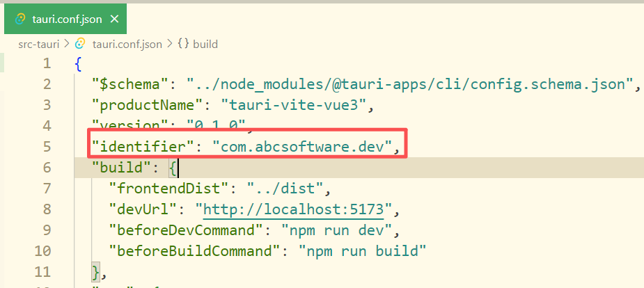This screenshot has height=288, width=644.
Task: Click line number 8
Action: coord(47,209)
